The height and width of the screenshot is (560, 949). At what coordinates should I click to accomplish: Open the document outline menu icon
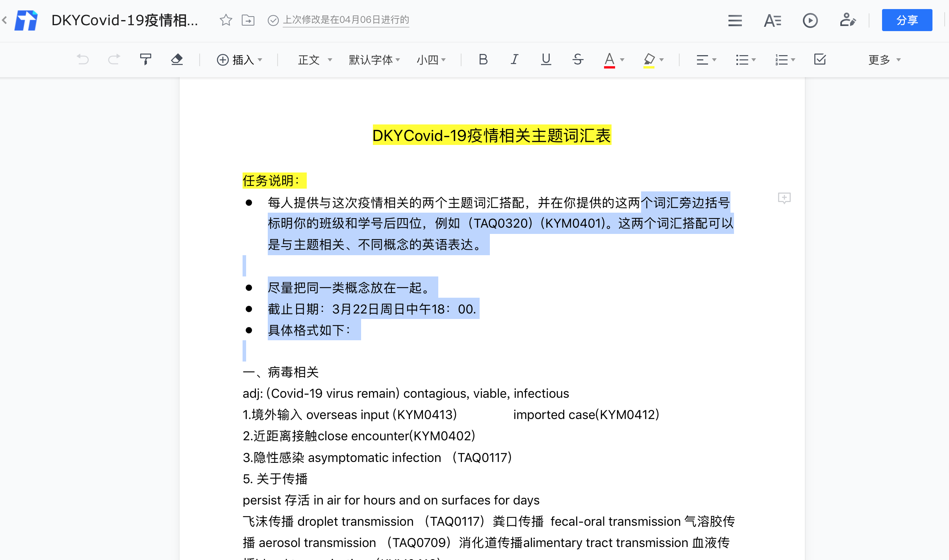(x=735, y=20)
